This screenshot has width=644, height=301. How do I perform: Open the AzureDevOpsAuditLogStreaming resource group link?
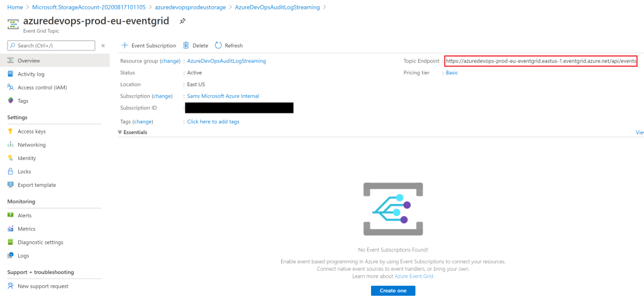[226, 61]
